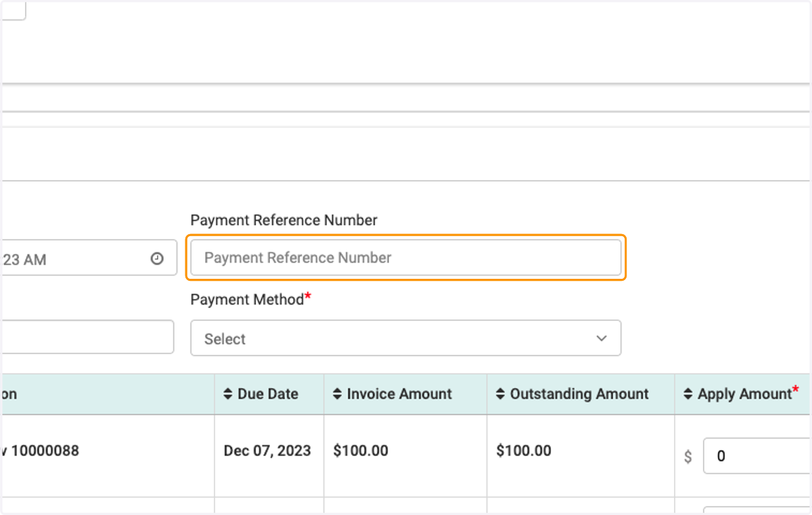This screenshot has height=515, width=812.
Task: Click the Payment Method label
Action: (250, 300)
